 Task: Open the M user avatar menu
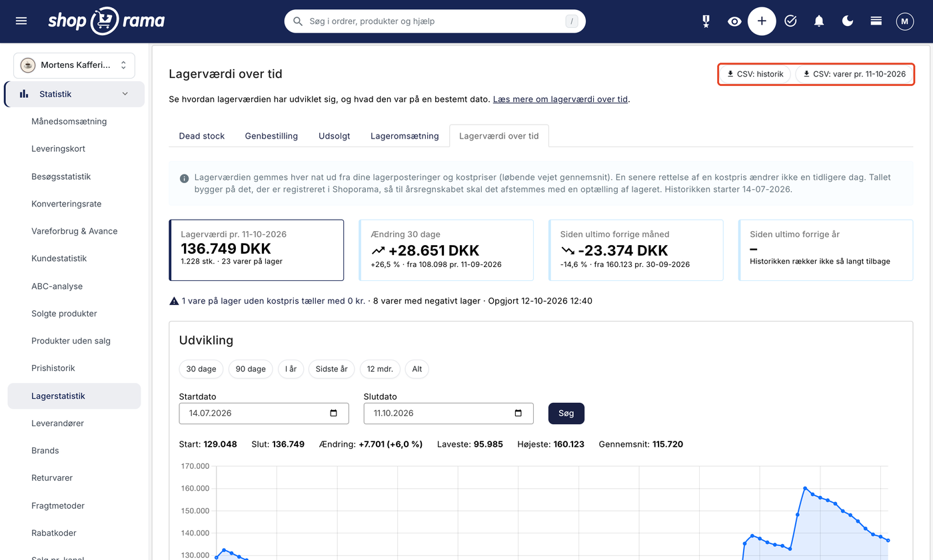(904, 21)
